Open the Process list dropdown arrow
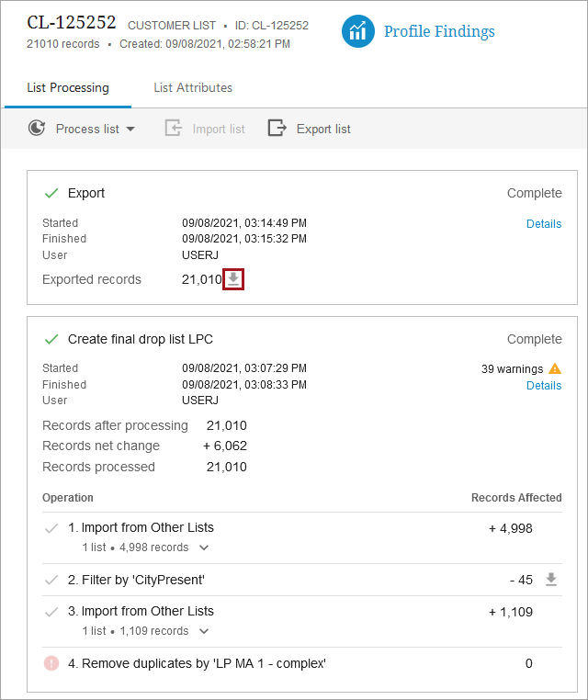The width and height of the screenshot is (588, 700). pyautogui.click(x=130, y=130)
